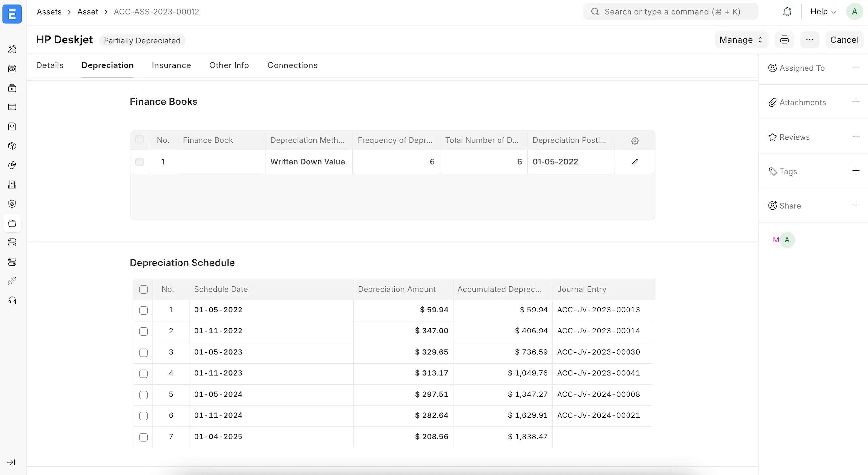Image resolution: width=868 pixels, height=475 pixels.
Task: Open the Finance Books table settings gear
Action: point(634,140)
